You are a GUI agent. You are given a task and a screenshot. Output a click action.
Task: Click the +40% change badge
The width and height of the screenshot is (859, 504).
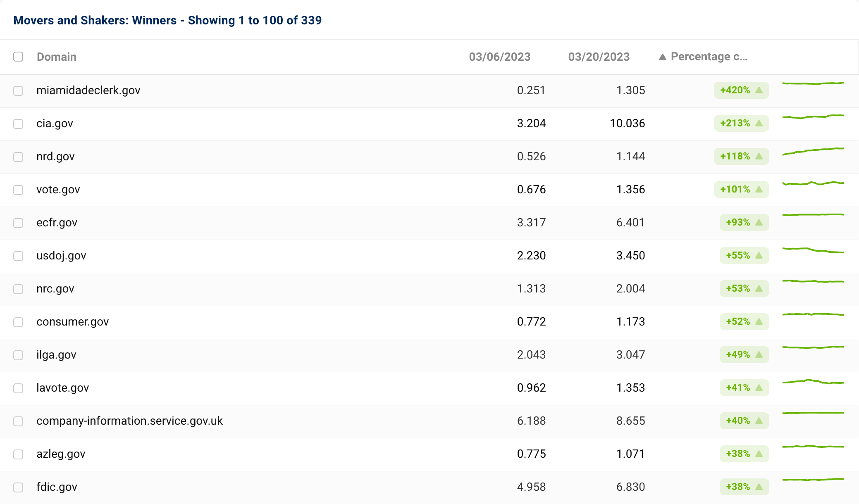tap(744, 421)
